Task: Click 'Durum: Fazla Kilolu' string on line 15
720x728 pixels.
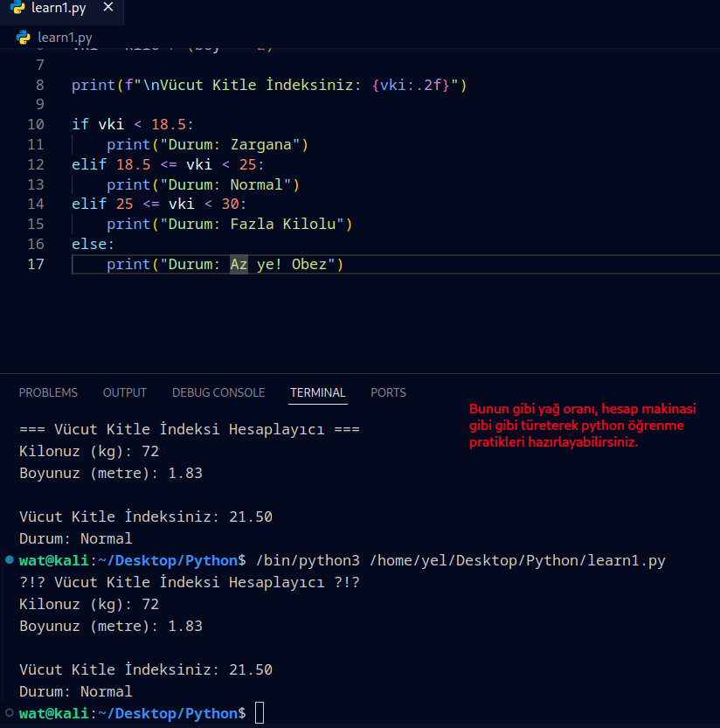Action: tap(252, 225)
